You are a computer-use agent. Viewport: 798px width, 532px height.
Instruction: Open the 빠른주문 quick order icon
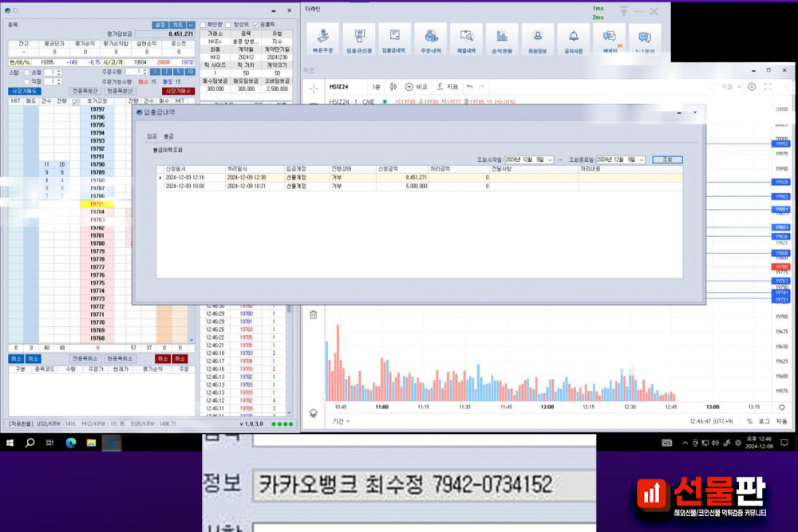tap(323, 39)
